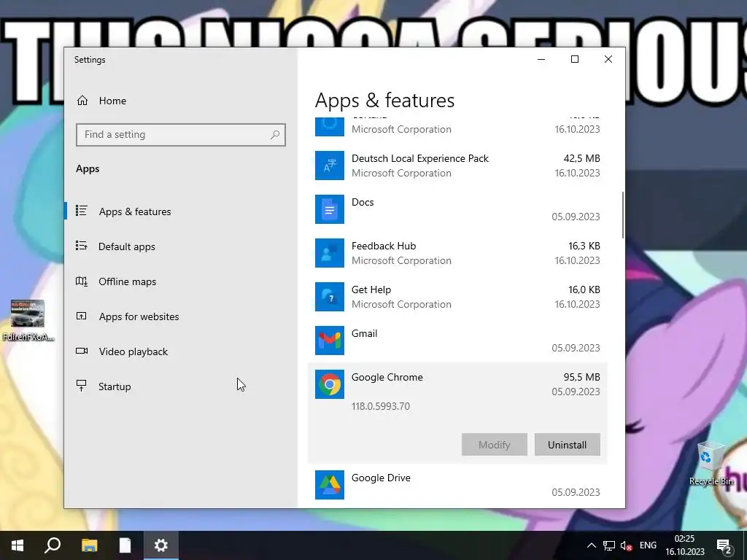Show hidden tray icons chevron
The height and width of the screenshot is (560, 747).
point(591,545)
